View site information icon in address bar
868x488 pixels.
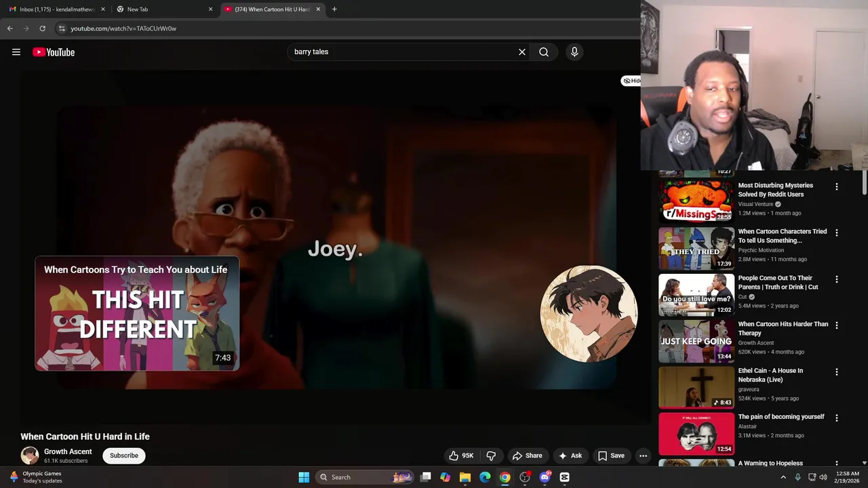tap(62, 28)
